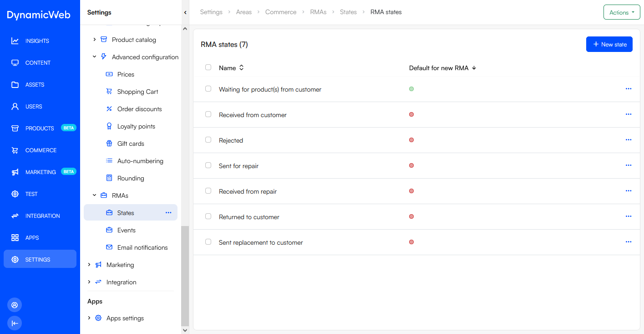The width and height of the screenshot is (644, 334).
Task: Click the settings tree scrollbar up arrow
Action: tap(185, 29)
